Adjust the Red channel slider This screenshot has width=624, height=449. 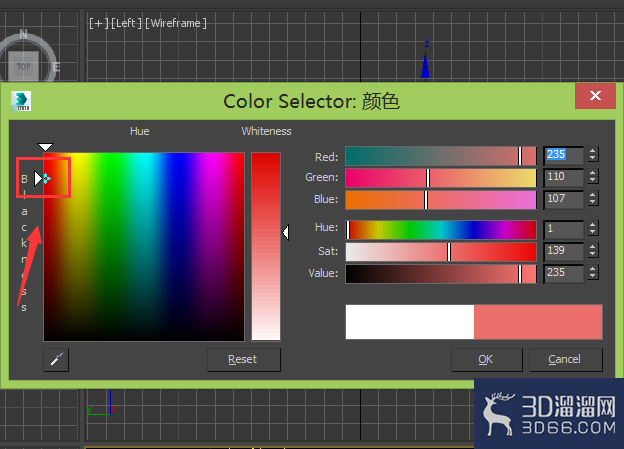tap(441, 156)
